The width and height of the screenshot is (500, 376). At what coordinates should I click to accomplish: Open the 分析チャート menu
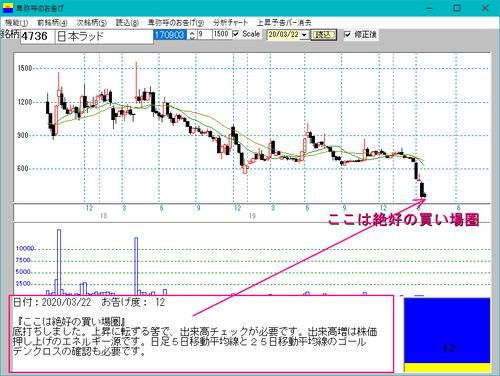(230, 23)
